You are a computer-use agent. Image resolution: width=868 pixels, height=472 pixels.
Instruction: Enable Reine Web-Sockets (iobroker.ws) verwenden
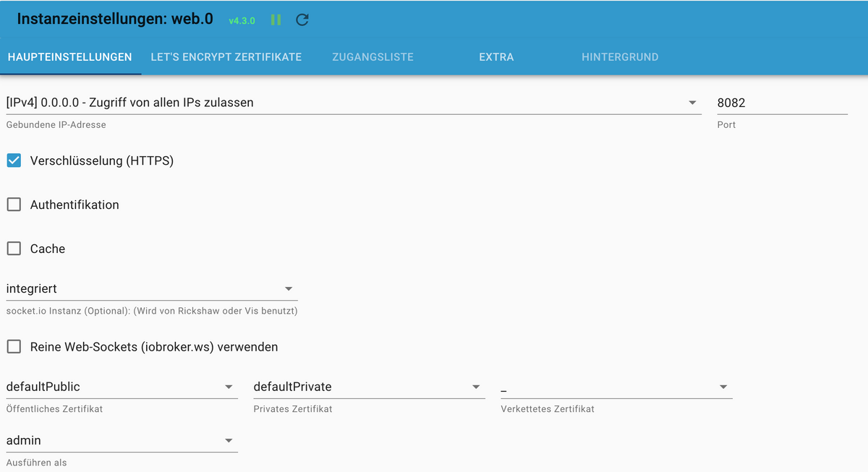pyautogui.click(x=14, y=347)
